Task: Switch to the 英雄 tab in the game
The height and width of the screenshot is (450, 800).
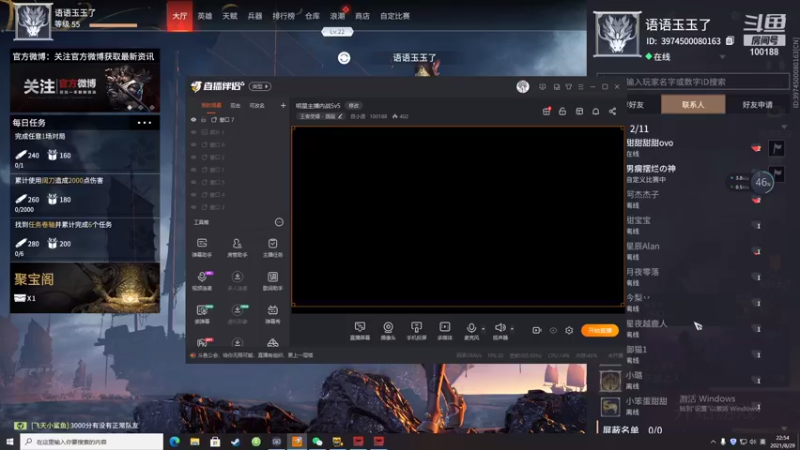Action: point(205,16)
